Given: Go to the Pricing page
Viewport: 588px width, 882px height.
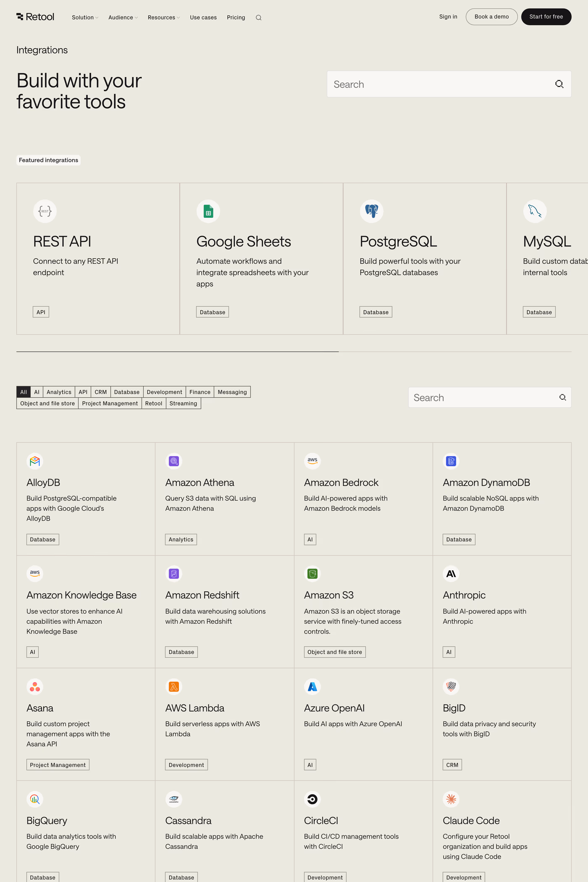Looking at the screenshot, I should pos(236,18).
